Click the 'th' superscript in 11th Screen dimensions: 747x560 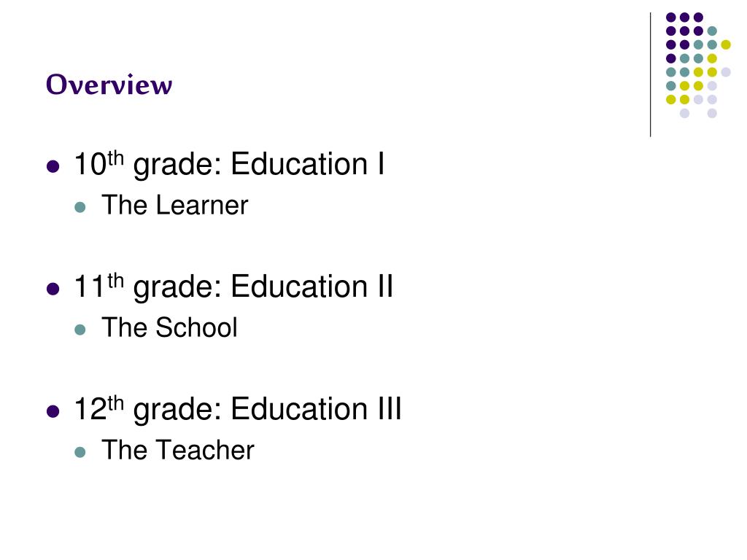pos(116,281)
